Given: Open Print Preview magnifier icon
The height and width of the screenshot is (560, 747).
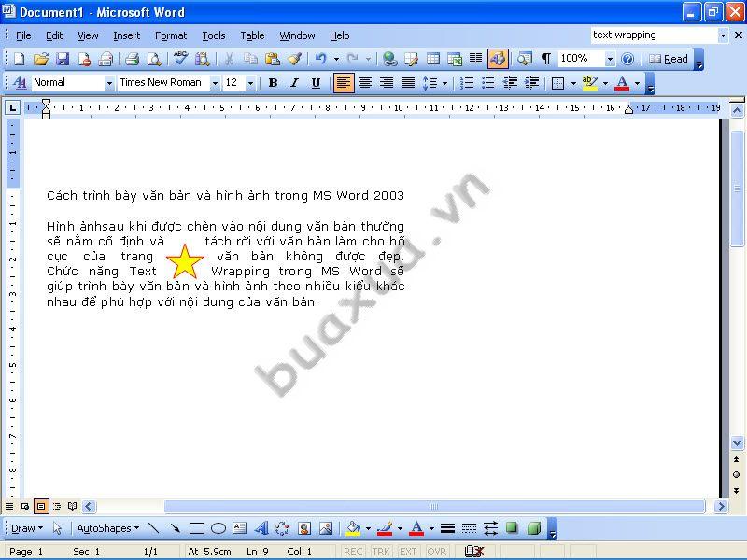Looking at the screenshot, I should tap(154, 59).
